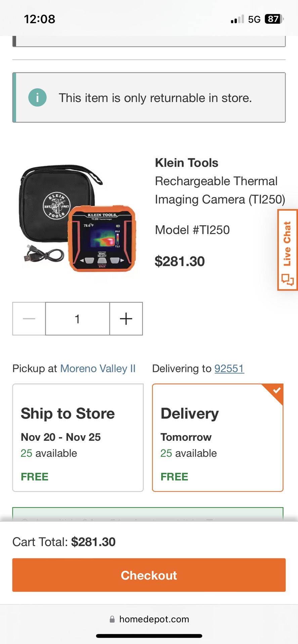Tap the info icon in return notice
The image size is (298, 644).
pos(37,98)
